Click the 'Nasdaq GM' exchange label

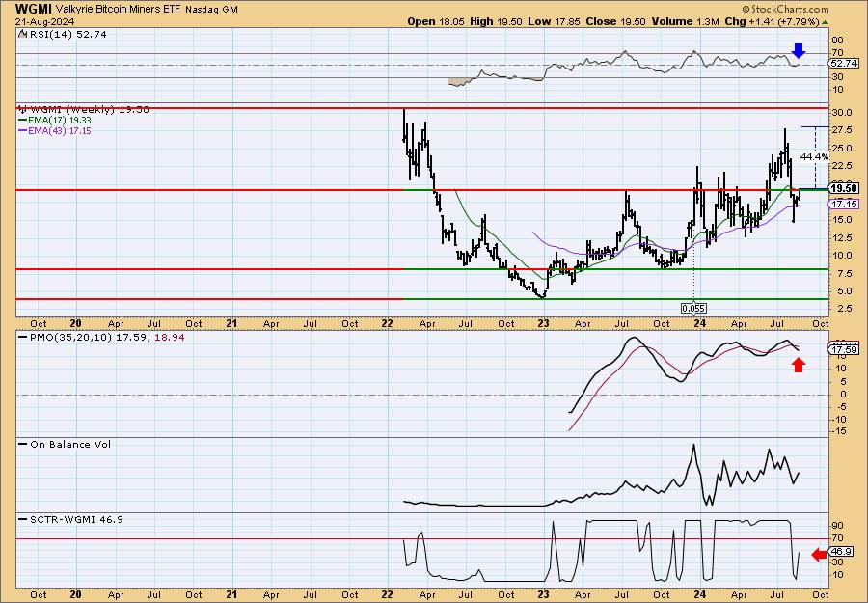(x=211, y=10)
